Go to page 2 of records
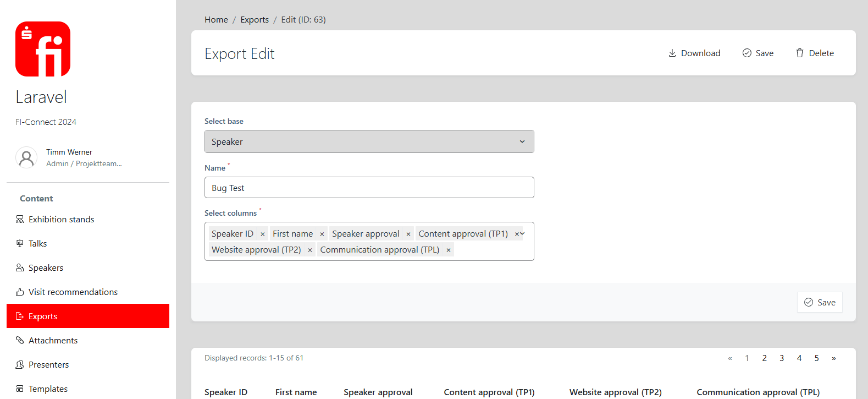The image size is (868, 399). point(764,358)
